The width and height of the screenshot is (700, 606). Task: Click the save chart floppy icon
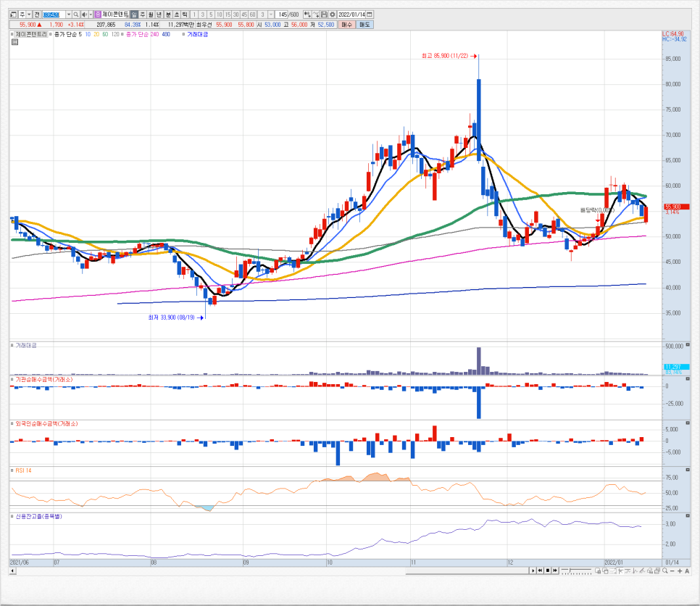[325, 14]
